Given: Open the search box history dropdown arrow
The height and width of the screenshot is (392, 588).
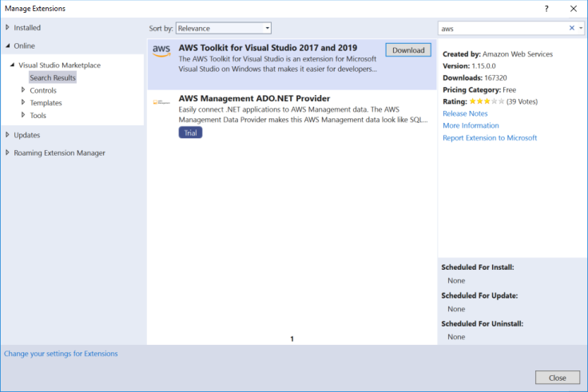Looking at the screenshot, I should point(581,28).
